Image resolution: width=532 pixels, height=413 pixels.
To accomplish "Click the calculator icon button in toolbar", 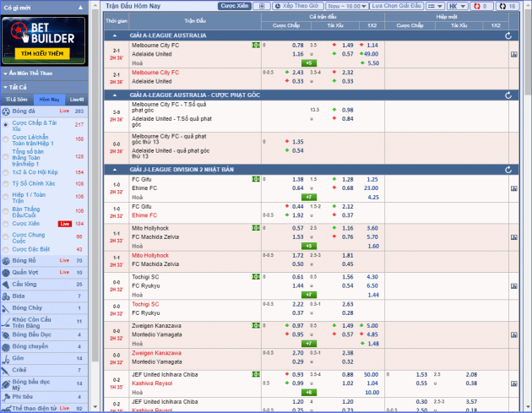I will click(x=262, y=6).
